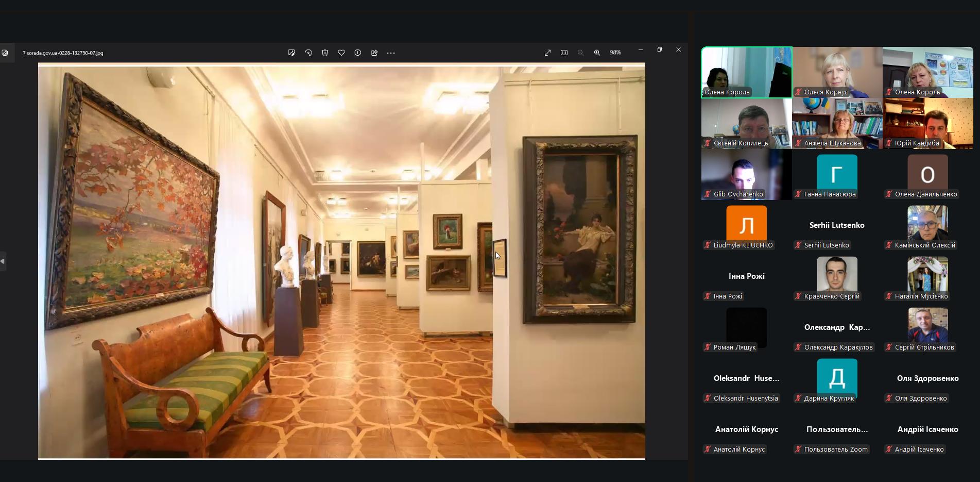Rotate the photo with the rotate icon
The height and width of the screenshot is (482, 980).
pos(308,53)
